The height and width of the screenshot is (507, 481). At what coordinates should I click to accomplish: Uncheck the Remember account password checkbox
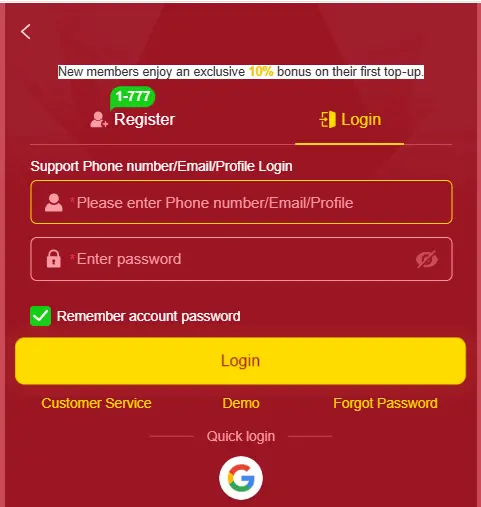coord(40,316)
